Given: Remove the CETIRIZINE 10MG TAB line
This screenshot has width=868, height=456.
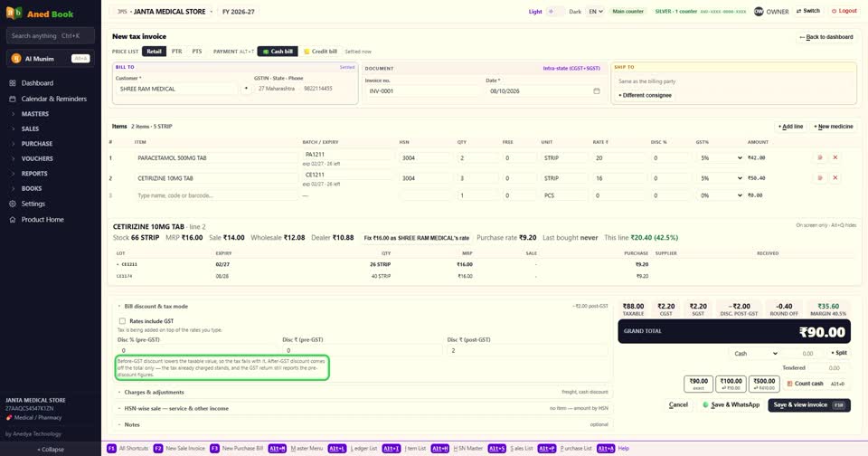Looking at the screenshot, I should (835, 178).
